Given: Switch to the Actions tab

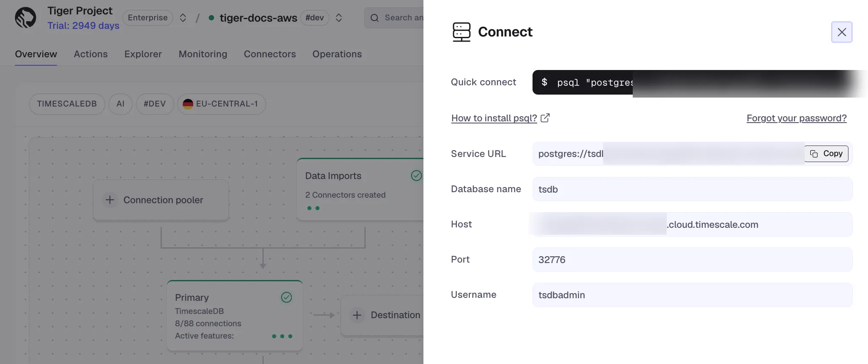Looking at the screenshot, I should (91, 54).
